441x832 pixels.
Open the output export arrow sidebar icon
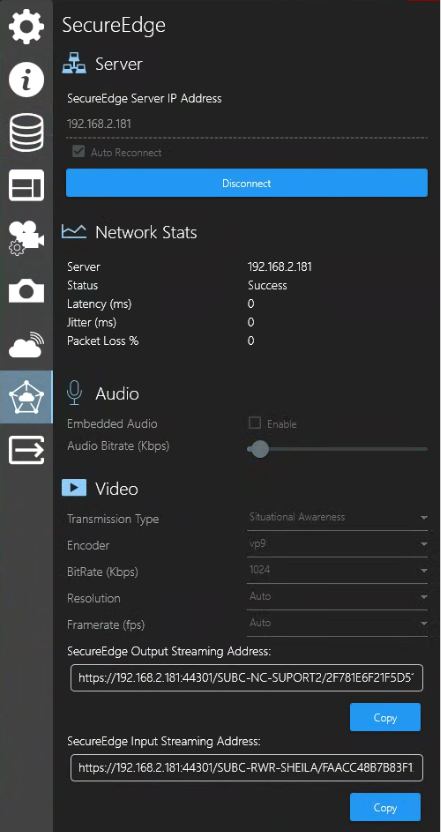(26, 450)
